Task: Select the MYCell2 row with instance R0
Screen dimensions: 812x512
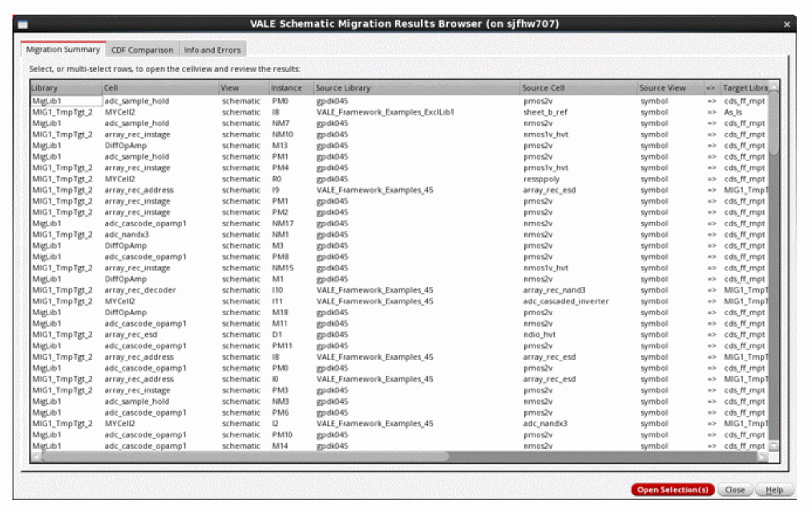Action: click(399, 179)
